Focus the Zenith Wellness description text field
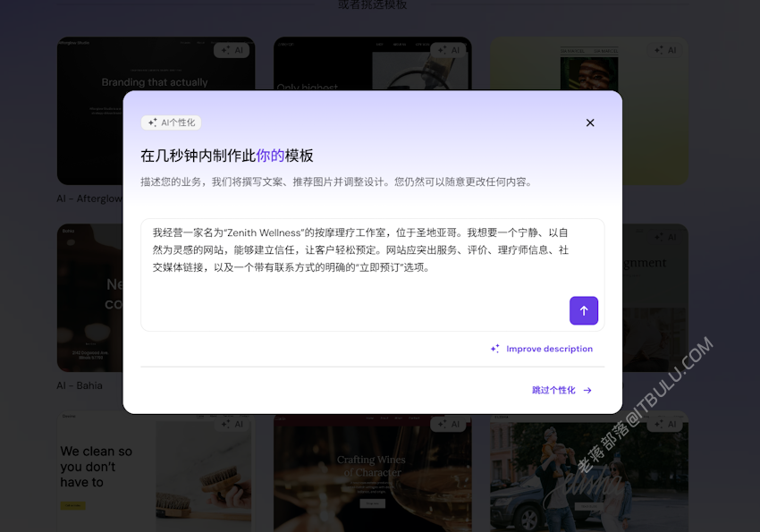The height and width of the screenshot is (532, 760). (x=372, y=274)
